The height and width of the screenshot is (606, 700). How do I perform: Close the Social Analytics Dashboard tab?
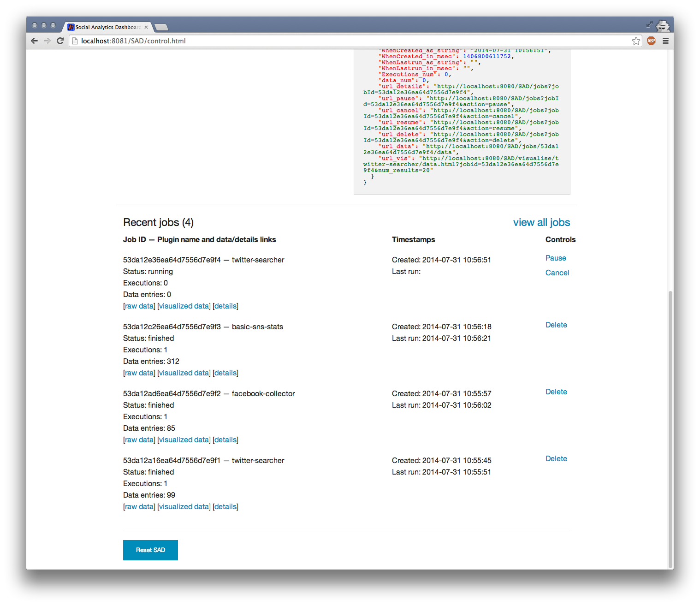[x=146, y=27]
